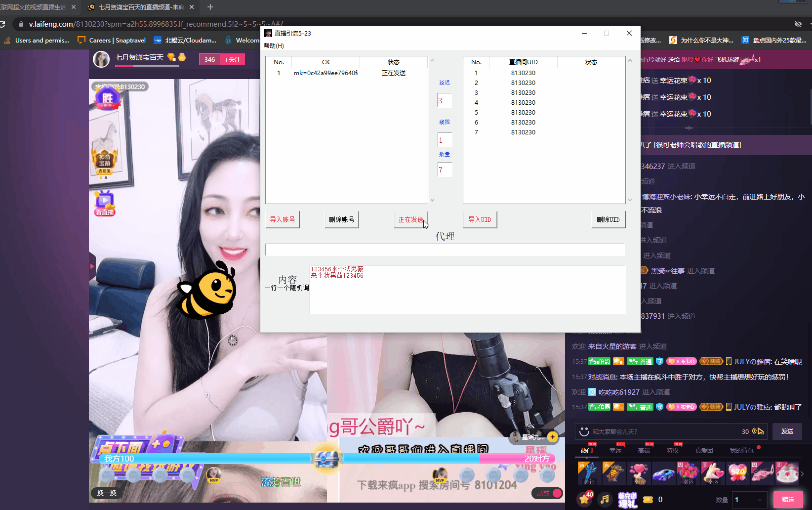812x510 pixels.
Task: Select the pink heart hand gift
Action: [639, 473]
